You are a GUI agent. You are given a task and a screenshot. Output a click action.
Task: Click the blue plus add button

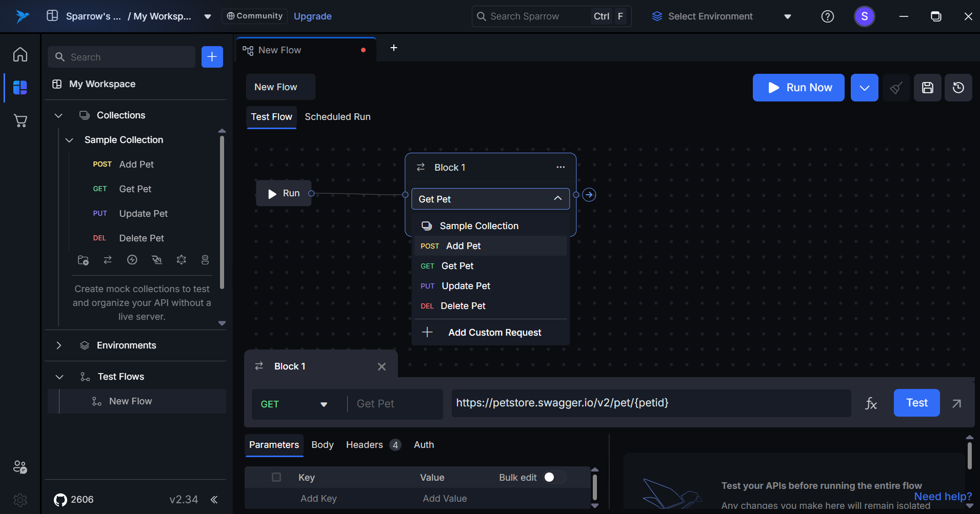212,57
